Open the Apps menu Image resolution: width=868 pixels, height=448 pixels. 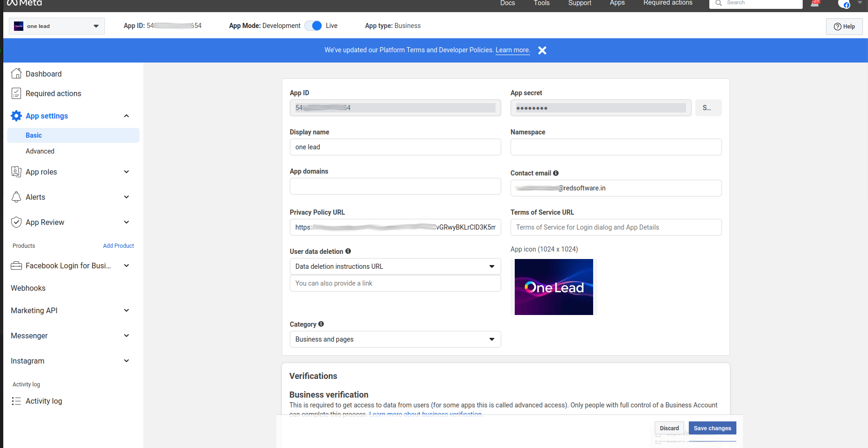tap(617, 3)
